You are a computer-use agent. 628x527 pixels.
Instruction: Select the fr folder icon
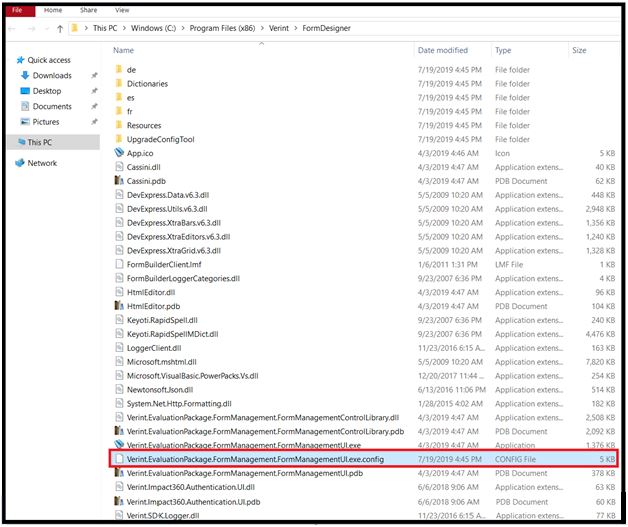click(x=119, y=111)
